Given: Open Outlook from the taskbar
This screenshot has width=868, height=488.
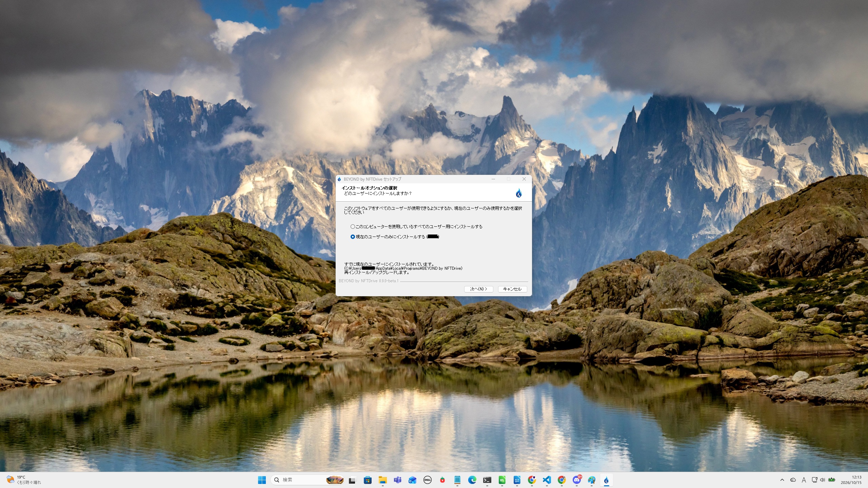Looking at the screenshot, I should pos(412,480).
